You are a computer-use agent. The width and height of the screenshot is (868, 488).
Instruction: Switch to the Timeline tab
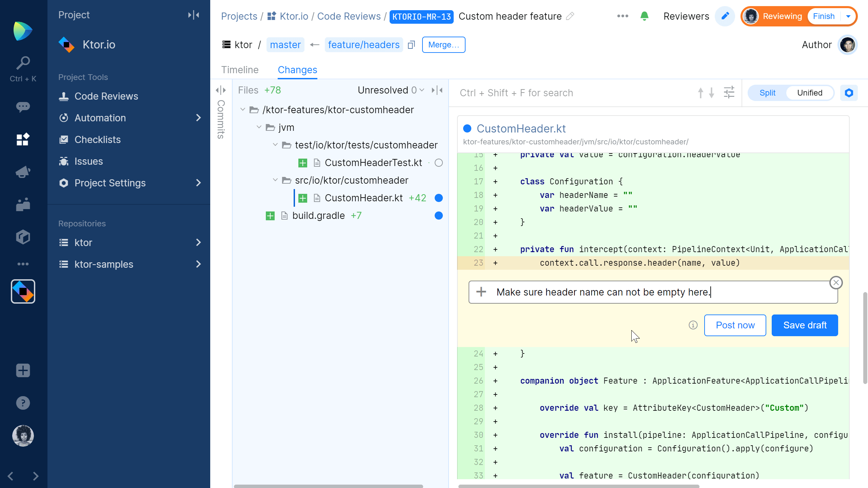[240, 70]
